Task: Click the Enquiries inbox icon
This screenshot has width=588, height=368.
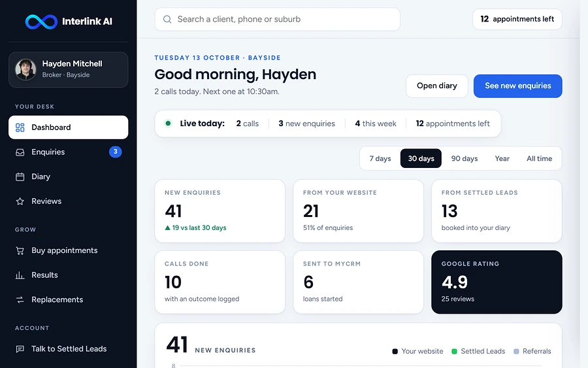Action: [x=20, y=152]
